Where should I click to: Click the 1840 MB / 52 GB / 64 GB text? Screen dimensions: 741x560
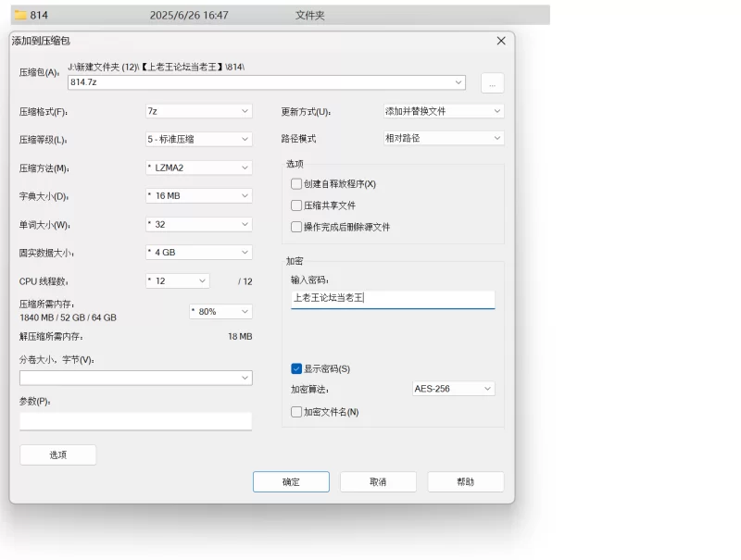[68, 317]
